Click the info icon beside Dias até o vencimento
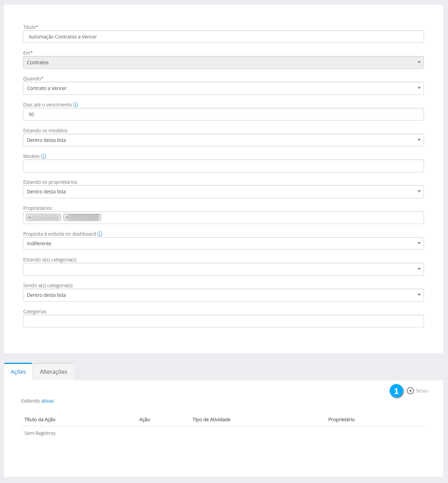This screenshot has width=448, height=483. [x=76, y=105]
